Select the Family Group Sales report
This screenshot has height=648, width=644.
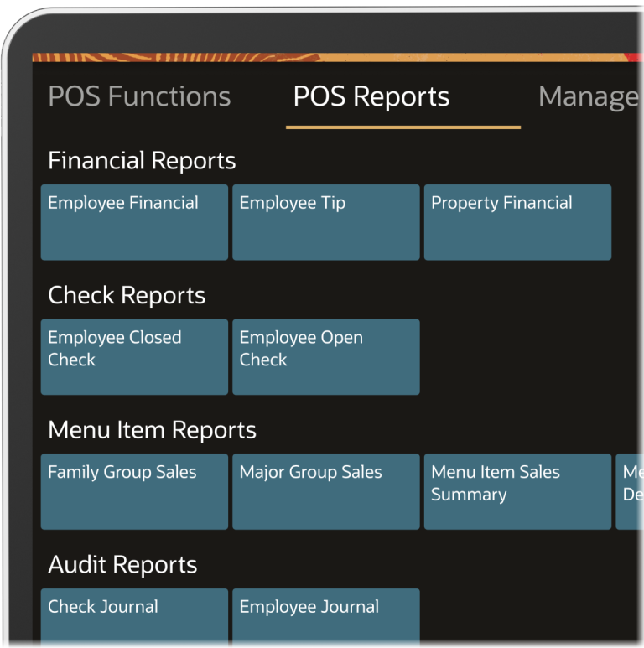point(134,491)
